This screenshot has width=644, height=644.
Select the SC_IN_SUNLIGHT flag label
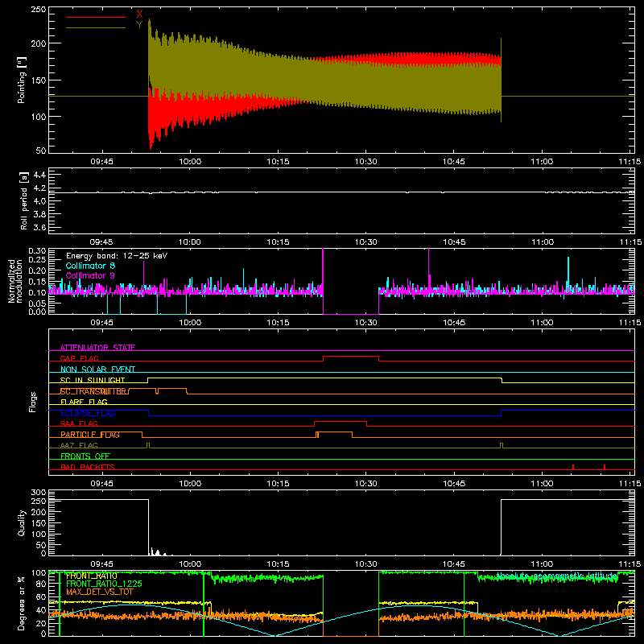[93, 380]
